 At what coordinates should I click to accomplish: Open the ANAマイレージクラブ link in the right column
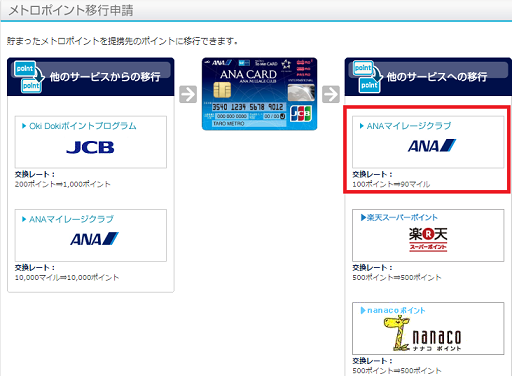click(x=409, y=126)
